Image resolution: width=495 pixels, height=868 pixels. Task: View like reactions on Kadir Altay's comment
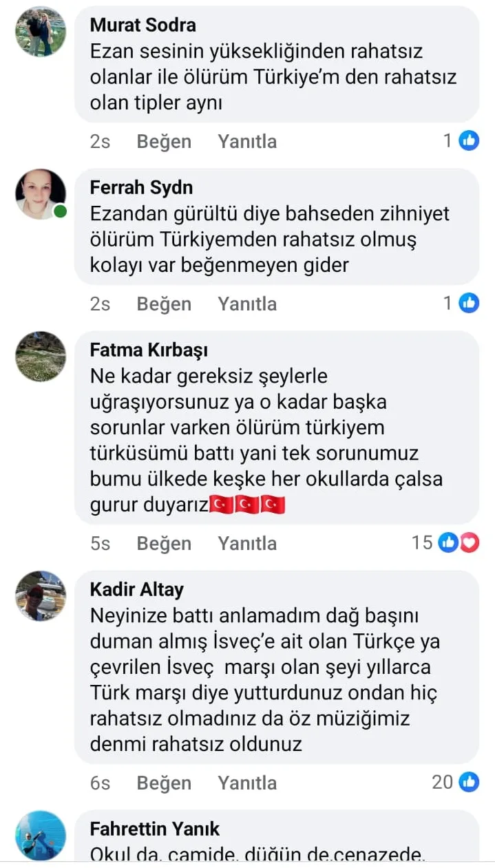tap(469, 782)
